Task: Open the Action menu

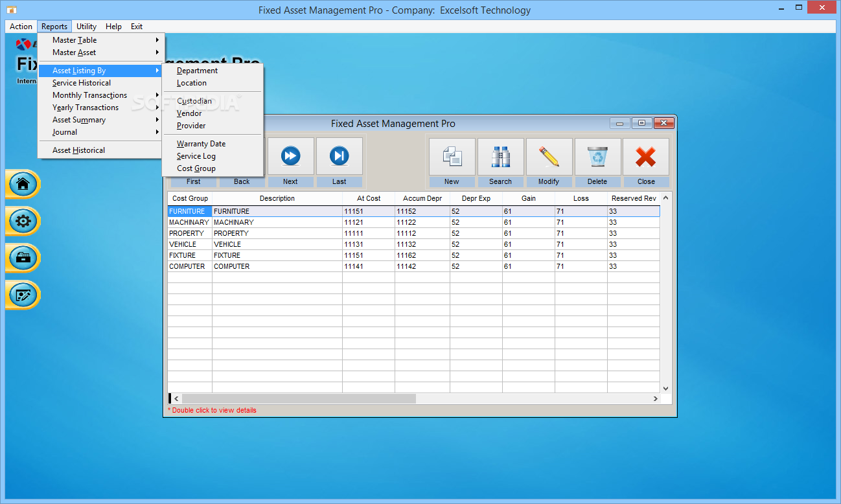Action: pyautogui.click(x=21, y=27)
